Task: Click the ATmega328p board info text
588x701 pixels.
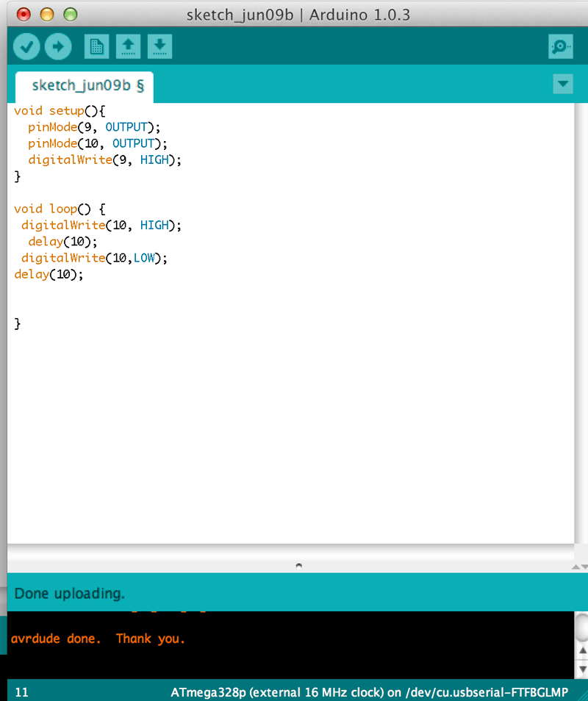Action: pos(370,692)
